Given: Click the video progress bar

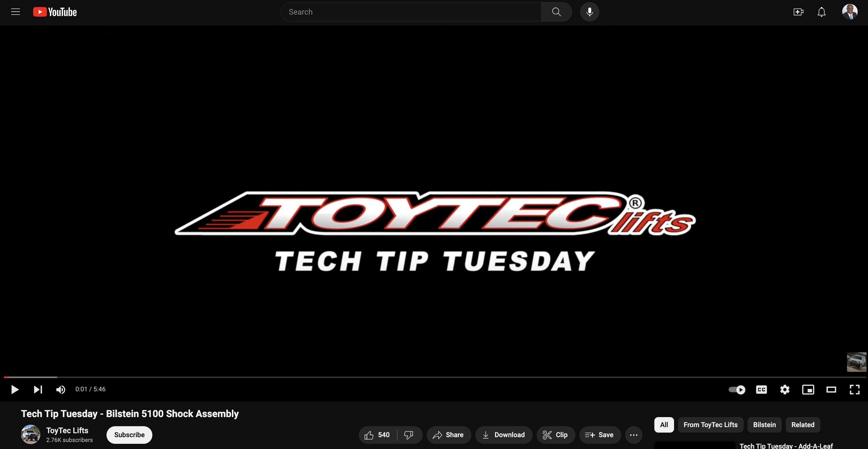Looking at the screenshot, I should click(x=434, y=377).
